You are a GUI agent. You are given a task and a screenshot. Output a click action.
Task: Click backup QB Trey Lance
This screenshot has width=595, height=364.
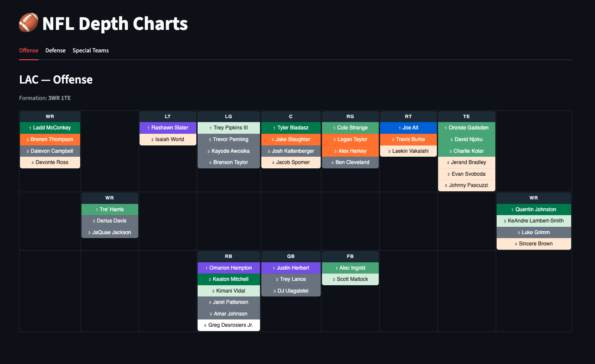tap(291, 279)
